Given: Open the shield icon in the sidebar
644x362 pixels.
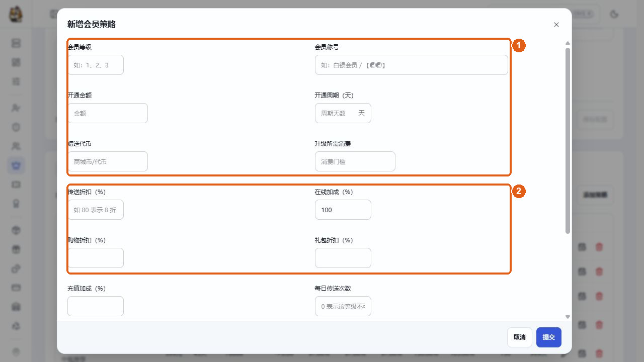Looking at the screenshot, I should (x=16, y=127).
